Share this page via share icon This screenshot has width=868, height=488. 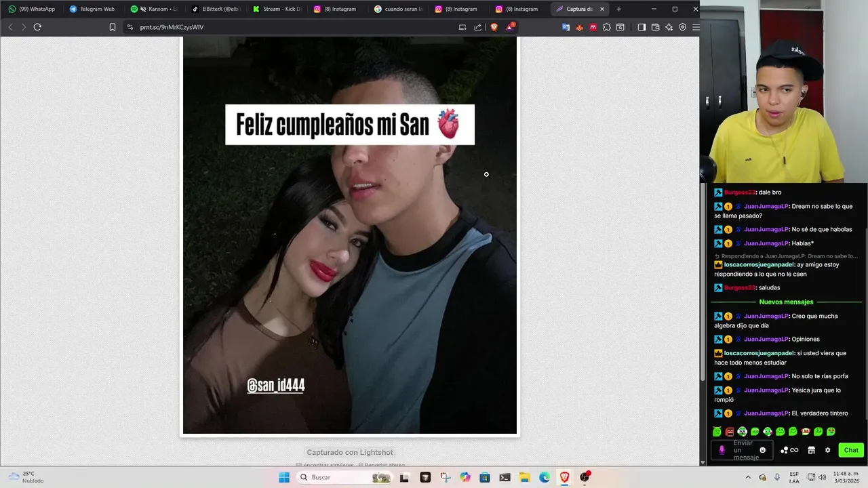pyautogui.click(x=477, y=27)
